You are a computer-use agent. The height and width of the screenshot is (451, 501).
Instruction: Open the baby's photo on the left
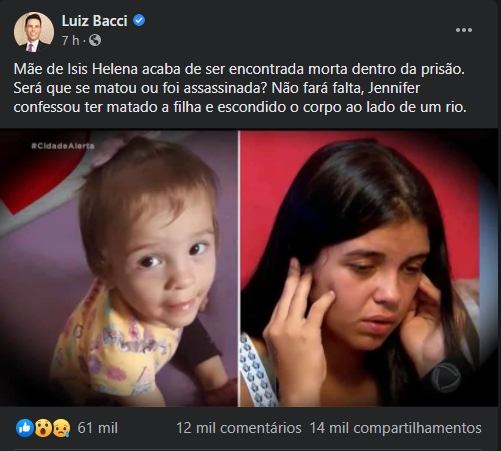pyautogui.click(x=118, y=268)
